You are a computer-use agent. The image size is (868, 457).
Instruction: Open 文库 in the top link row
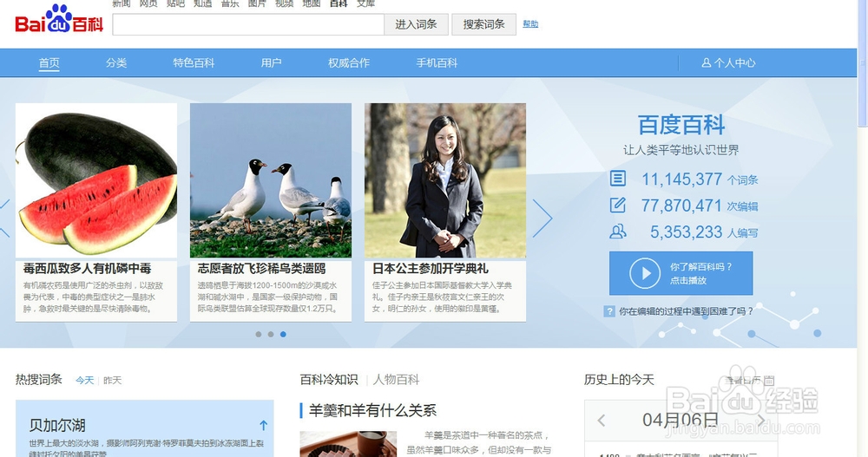(x=366, y=3)
